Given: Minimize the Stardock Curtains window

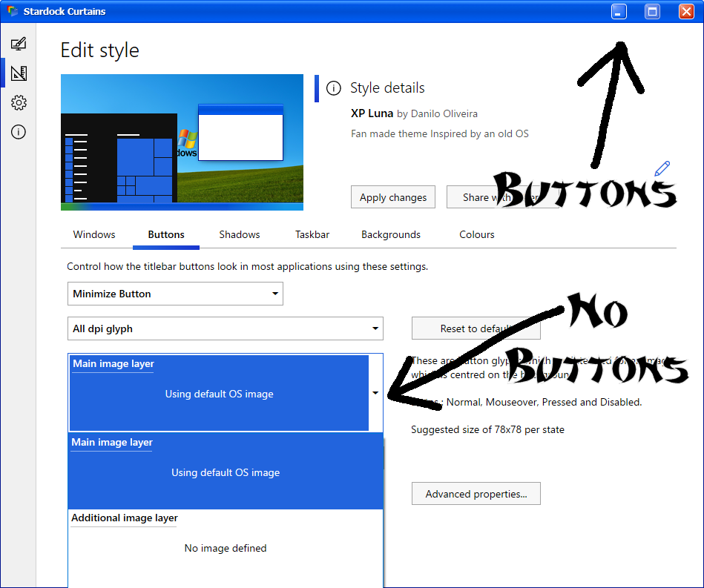Looking at the screenshot, I should pyautogui.click(x=619, y=11).
